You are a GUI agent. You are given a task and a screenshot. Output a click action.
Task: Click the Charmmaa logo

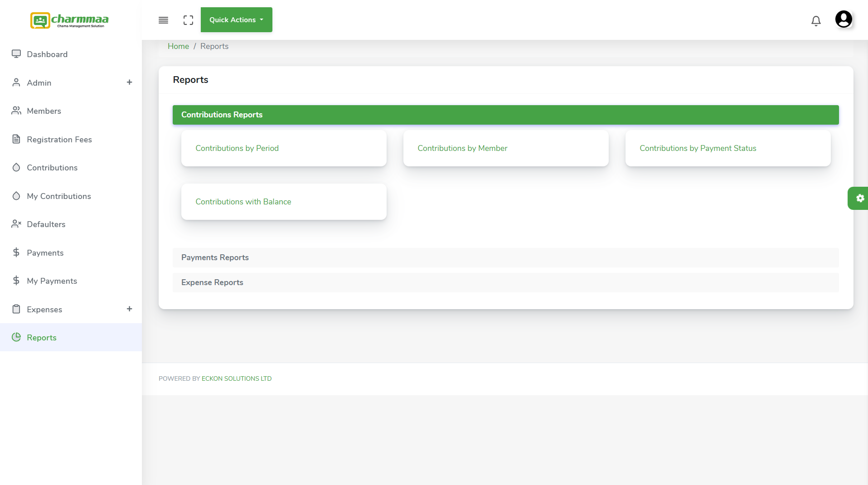69,20
